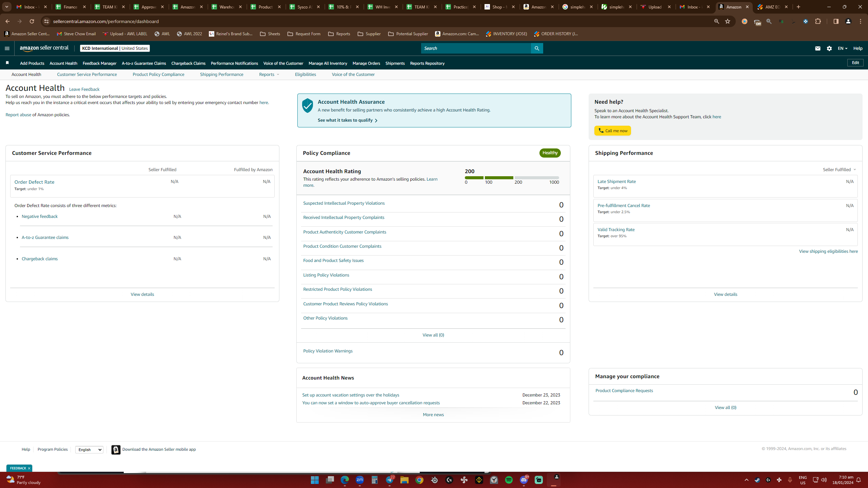The height and width of the screenshot is (488, 868).
Task: Open the Seller Central settings gear
Action: click(x=829, y=48)
